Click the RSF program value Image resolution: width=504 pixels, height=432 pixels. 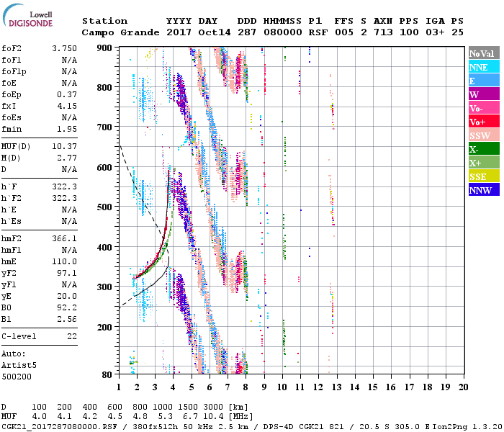(x=318, y=32)
